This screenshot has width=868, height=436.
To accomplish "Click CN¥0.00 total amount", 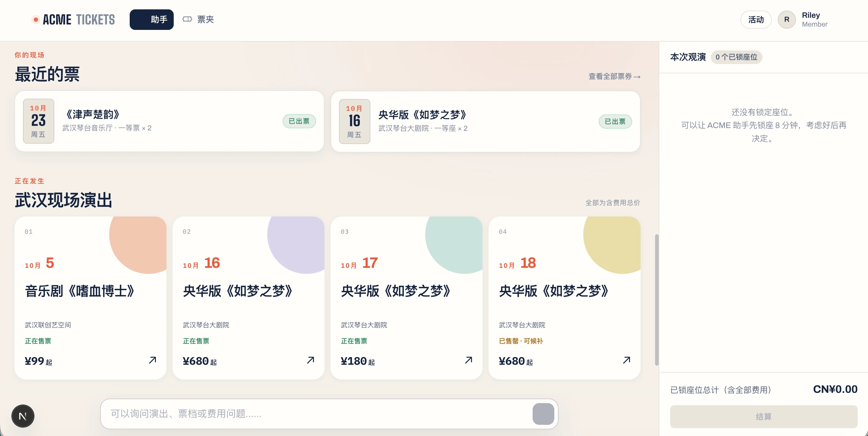I will (x=835, y=389).
